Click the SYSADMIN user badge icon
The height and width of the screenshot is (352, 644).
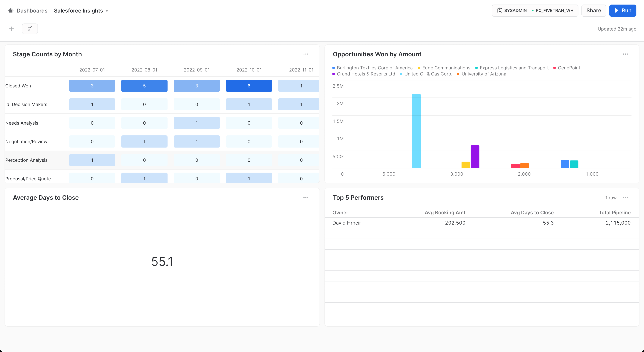tap(500, 10)
